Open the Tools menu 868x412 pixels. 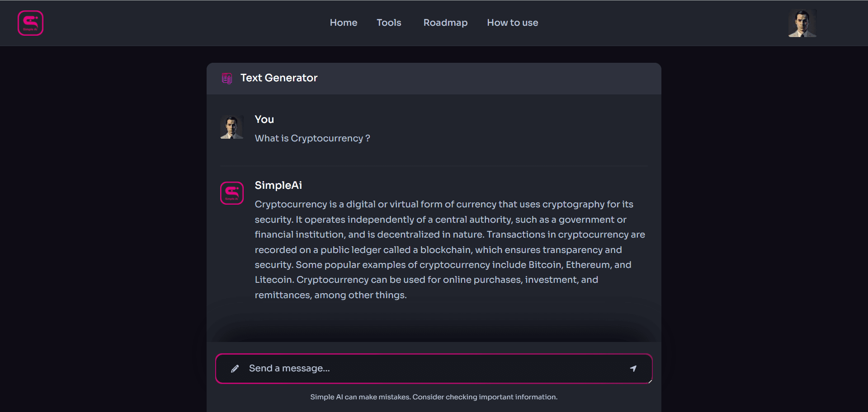pos(389,23)
